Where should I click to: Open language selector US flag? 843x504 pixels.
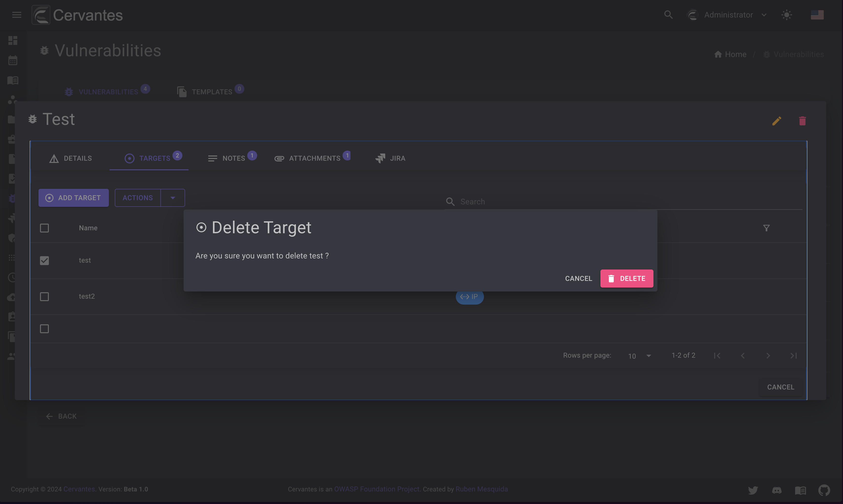pos(817,15)
